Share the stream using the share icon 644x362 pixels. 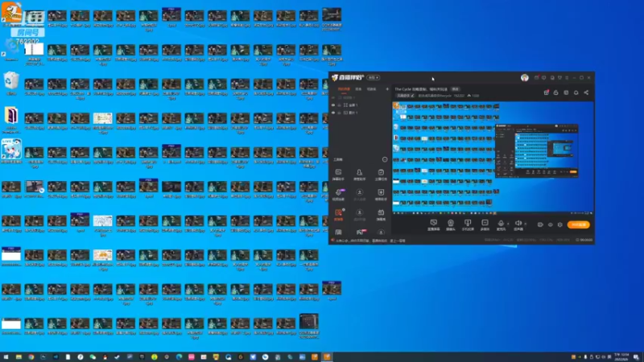pyautogui.click(x=586, y=93)
